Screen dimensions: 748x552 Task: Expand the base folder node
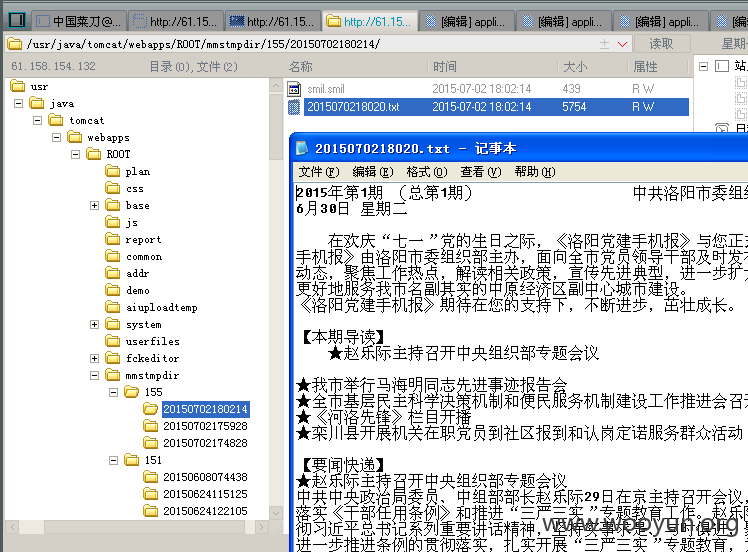coord(94,205)
